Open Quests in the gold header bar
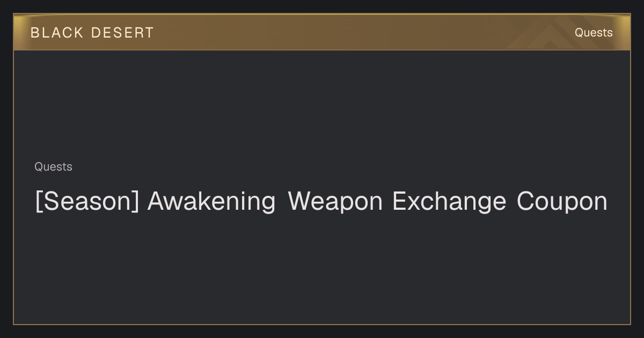644x338 pixels. [594, 33]
